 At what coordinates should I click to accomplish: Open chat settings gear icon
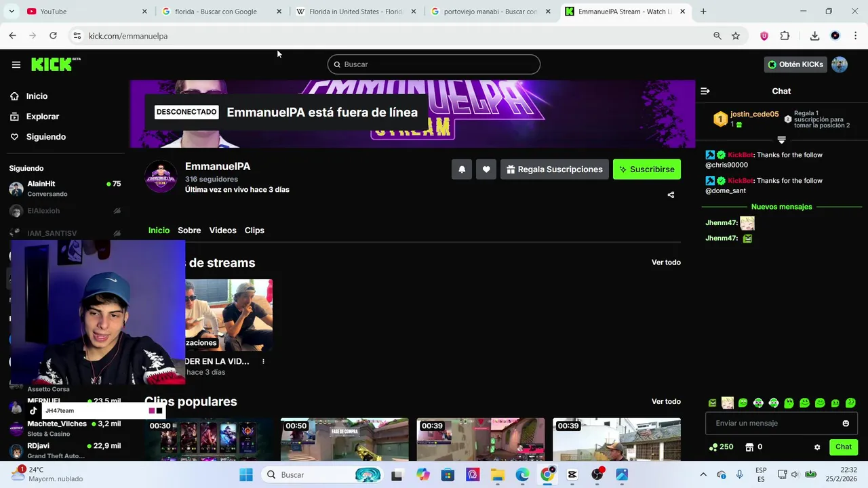[817, 447]
